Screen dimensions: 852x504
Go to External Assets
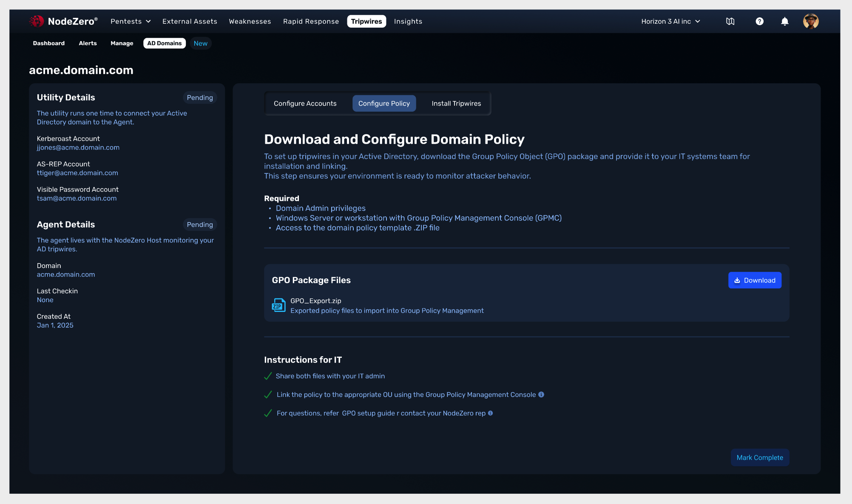tap(190, 21)
